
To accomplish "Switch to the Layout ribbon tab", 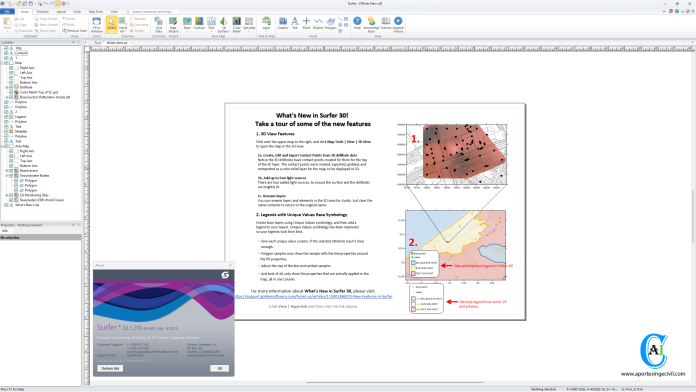I will point(61,12).
